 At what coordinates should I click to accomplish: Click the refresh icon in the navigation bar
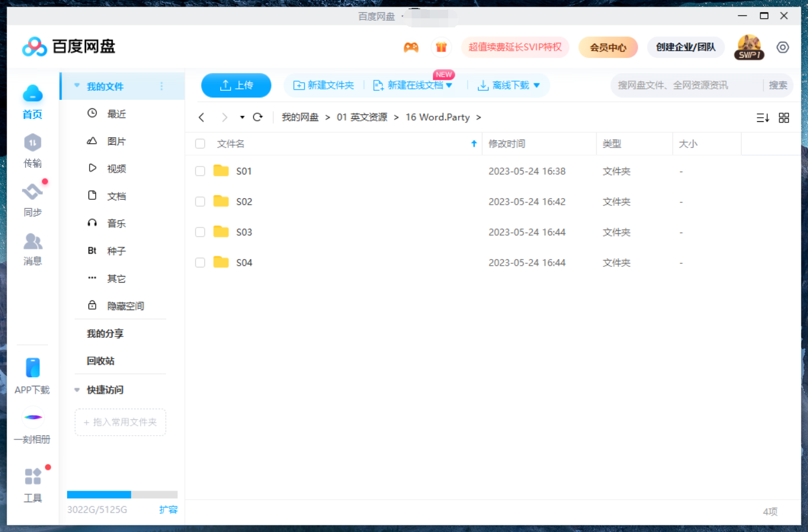(x=257, y=117)
